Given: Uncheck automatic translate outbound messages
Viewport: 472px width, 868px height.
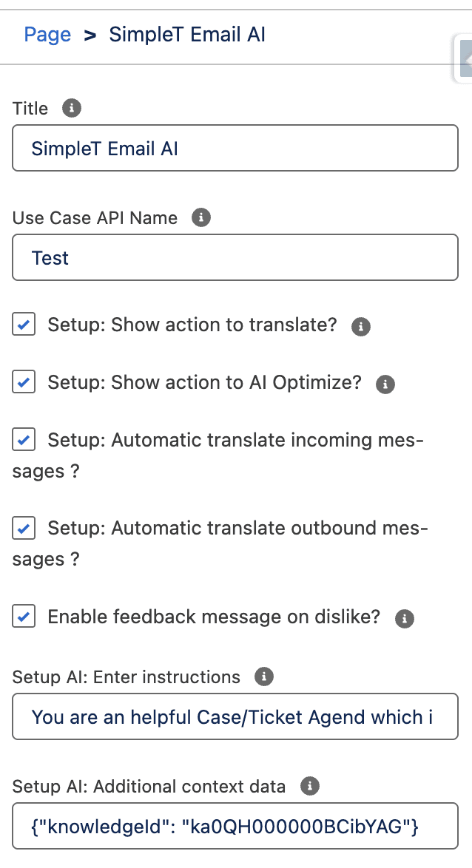Looking at the screenshot, I should pyautogui.click(x=23, y=527).
